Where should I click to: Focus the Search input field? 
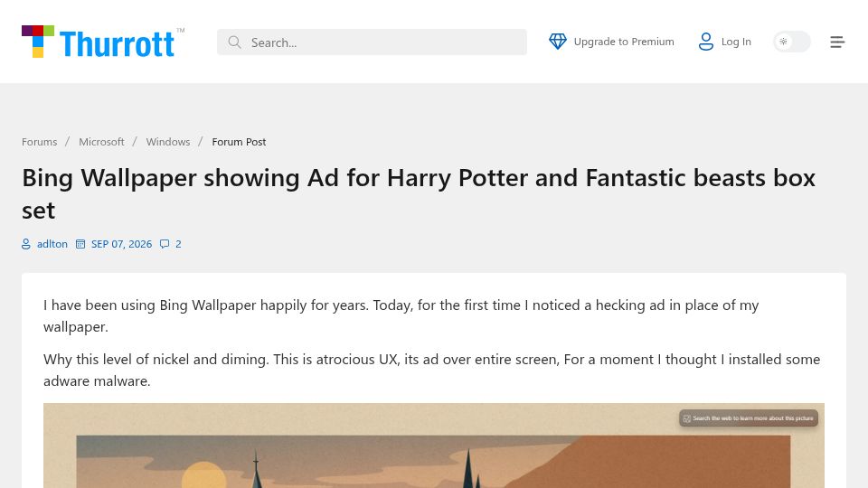[x=372, y=42]
